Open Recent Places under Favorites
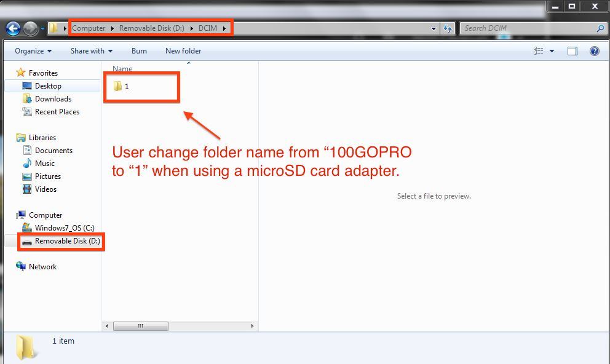 click(x=57, y=112)
